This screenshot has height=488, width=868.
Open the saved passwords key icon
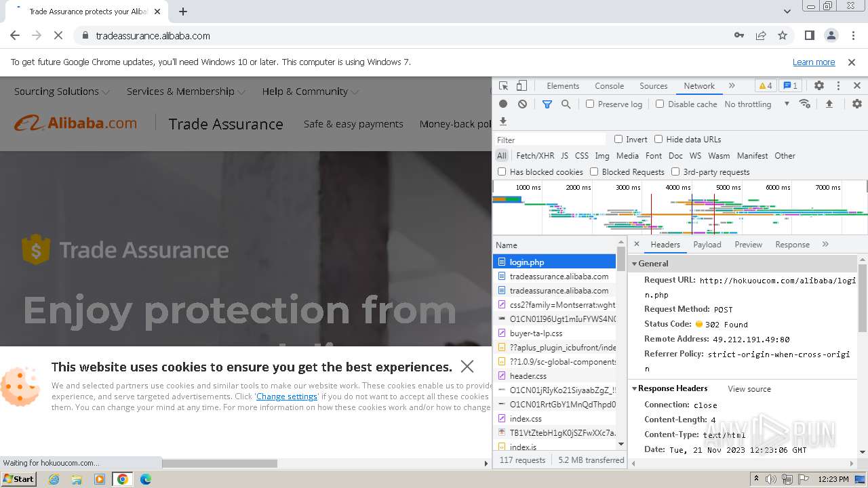pos(739,35)
